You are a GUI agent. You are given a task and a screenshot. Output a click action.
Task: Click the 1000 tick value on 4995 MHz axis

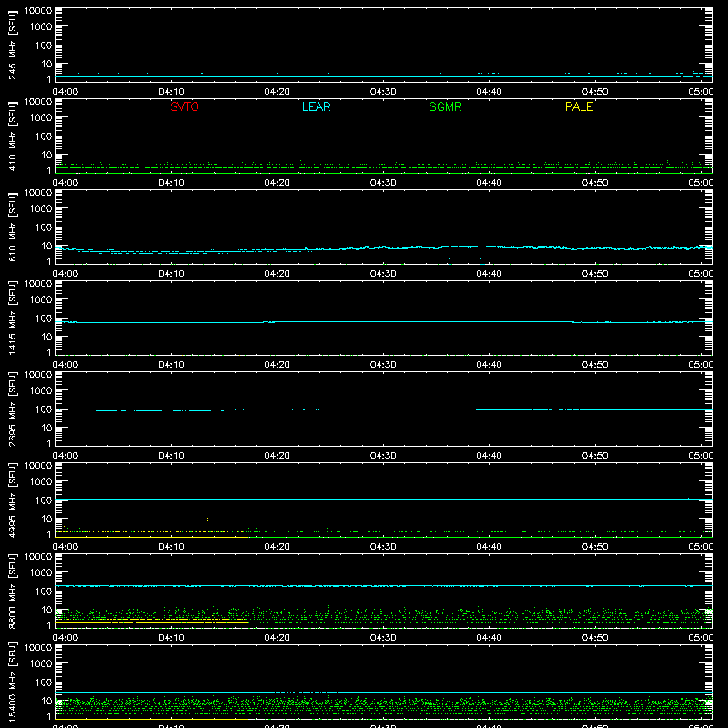click(x=41, y=482)
